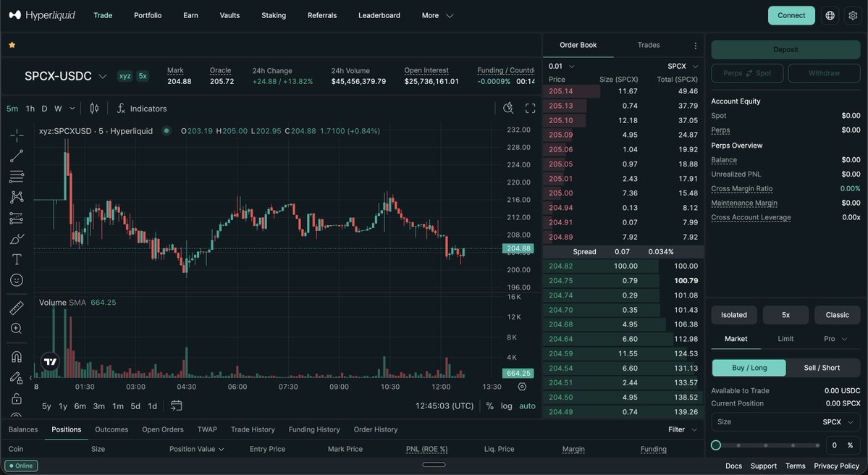
Task: Click the 204.82 bid price row
Action: [x=623, y=266]
